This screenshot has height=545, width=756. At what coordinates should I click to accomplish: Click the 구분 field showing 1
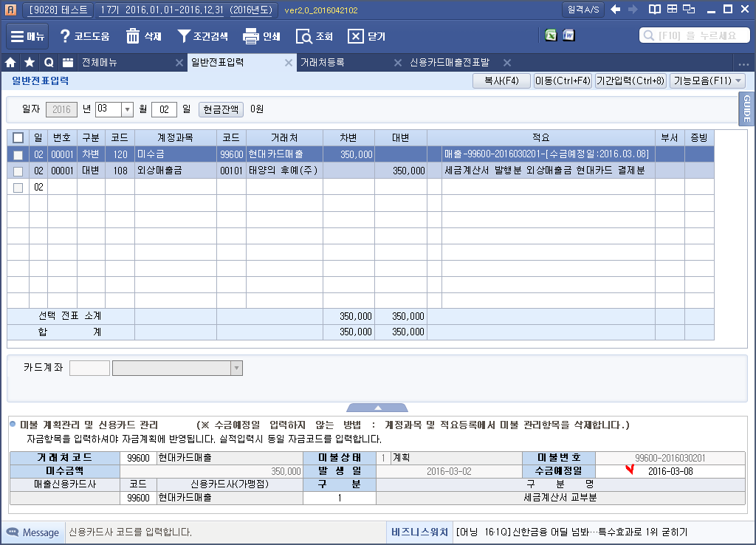(340, 498)
